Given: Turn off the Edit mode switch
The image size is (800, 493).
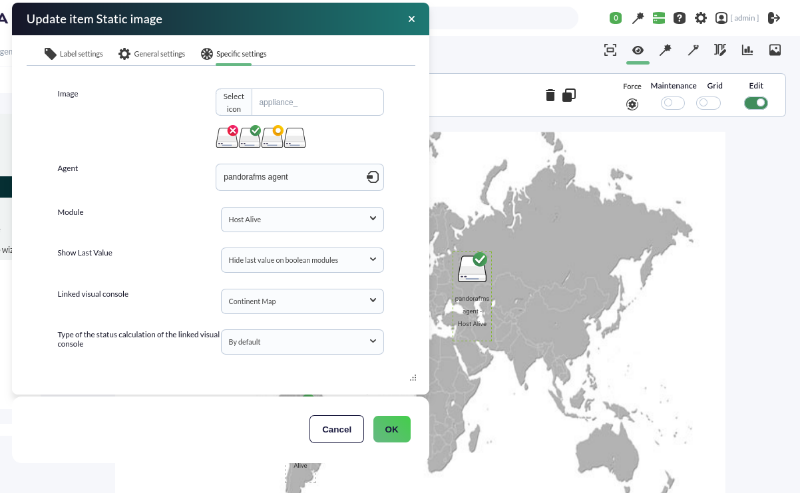Looking at the screenshot, I should tap(756, 103).
